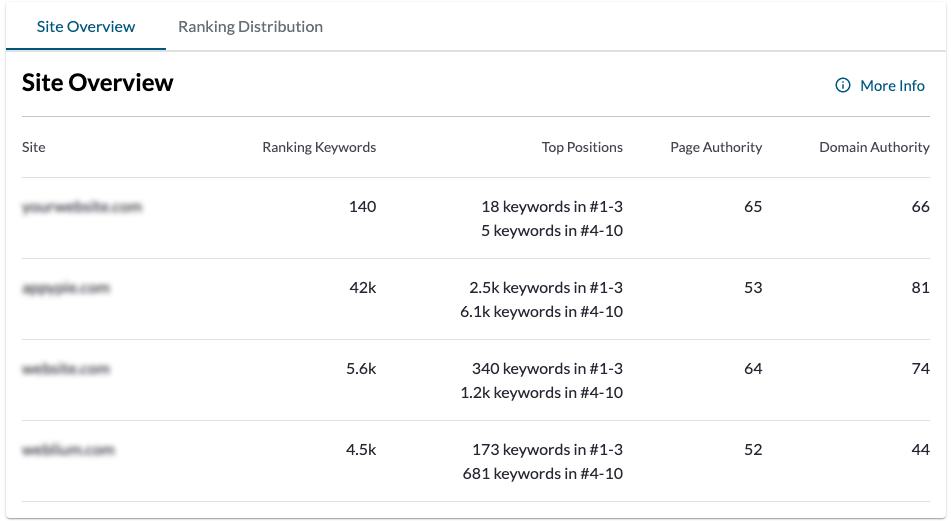Click the 18 keywords in #1-3 entry
Image resolution: width=951 pixels, height=521 pixels.
point(552,207)
